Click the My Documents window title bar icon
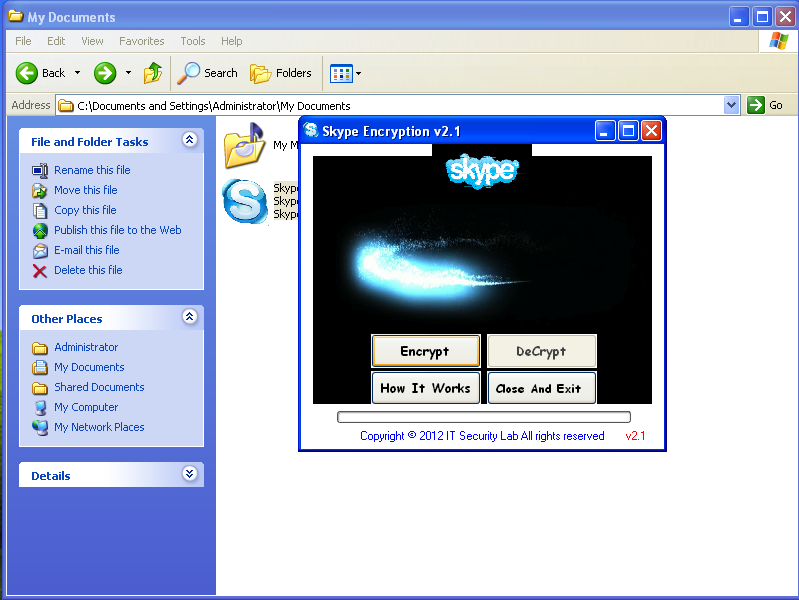The height and width of the screenshot is (600, 799). 16,16
